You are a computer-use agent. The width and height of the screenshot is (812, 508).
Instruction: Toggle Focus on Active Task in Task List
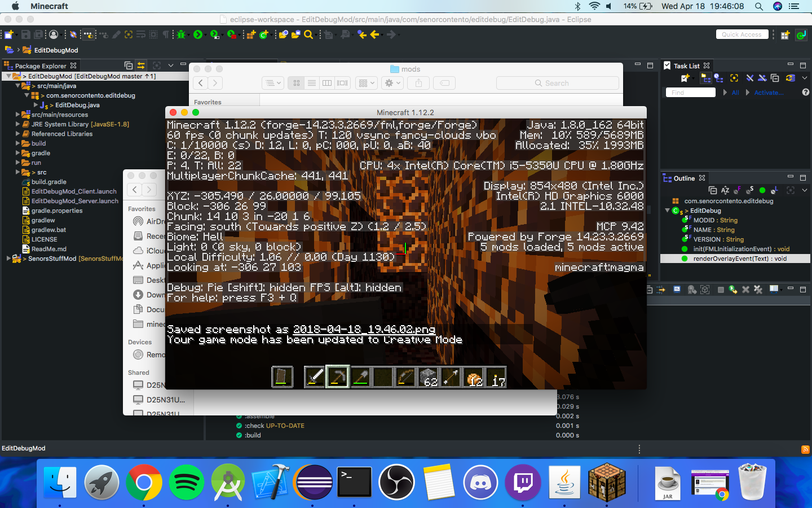(734, 78)
